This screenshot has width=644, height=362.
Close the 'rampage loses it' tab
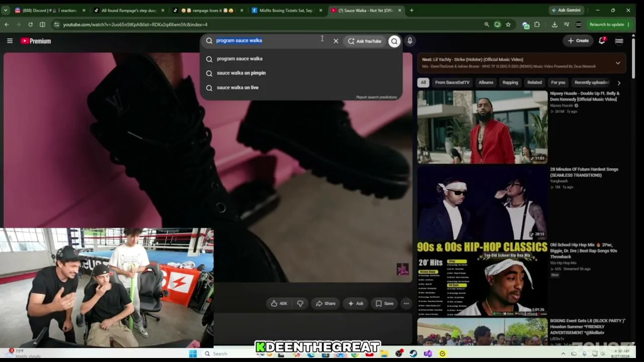tap(242, 10)
